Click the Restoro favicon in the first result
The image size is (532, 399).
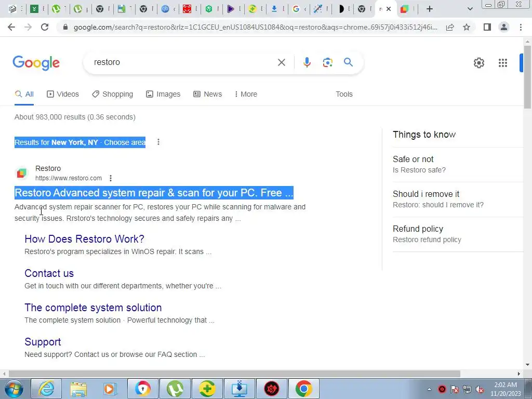pyautogui.click(x=21, y=173)
